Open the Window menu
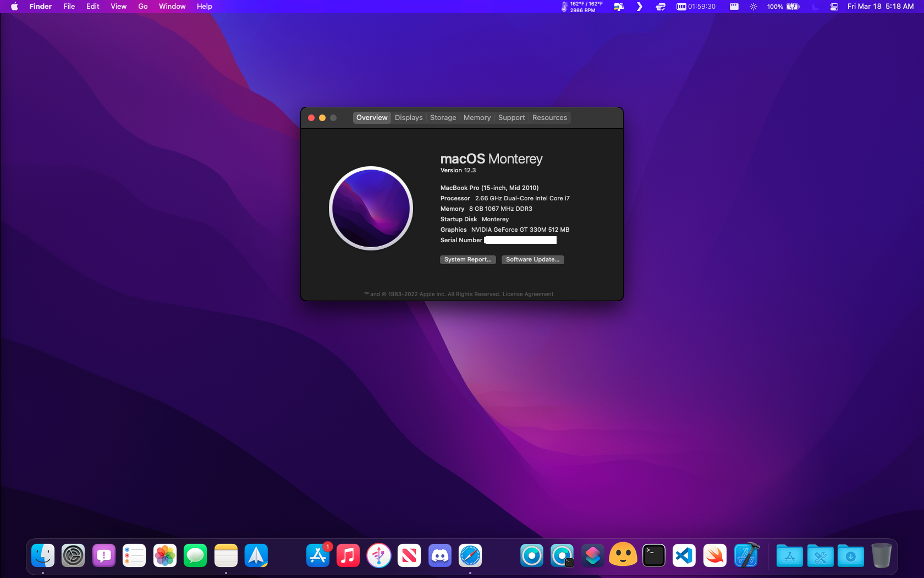Image resolution: width=924 pixels, height=578 pixels. coord(172,7)
